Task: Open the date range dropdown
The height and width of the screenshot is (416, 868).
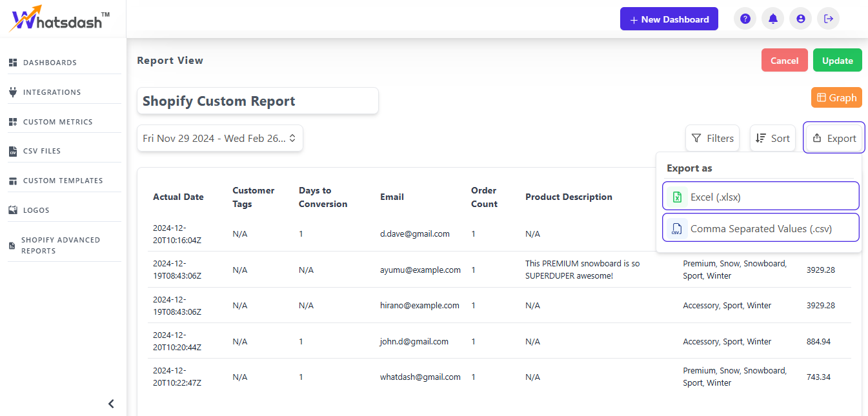Action: click(220, 138)
